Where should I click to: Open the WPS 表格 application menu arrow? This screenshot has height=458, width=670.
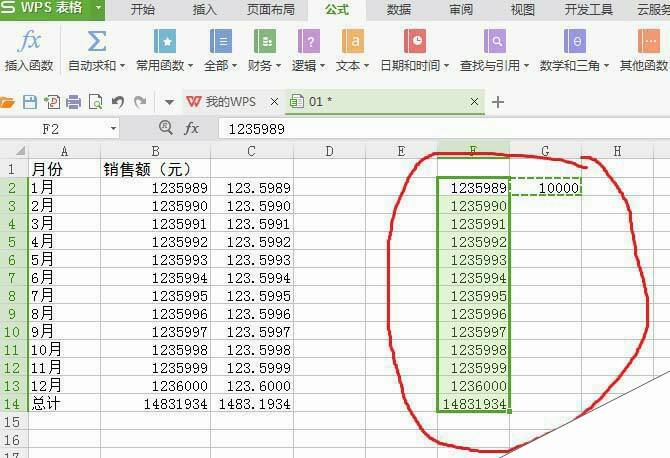[99, 8]
